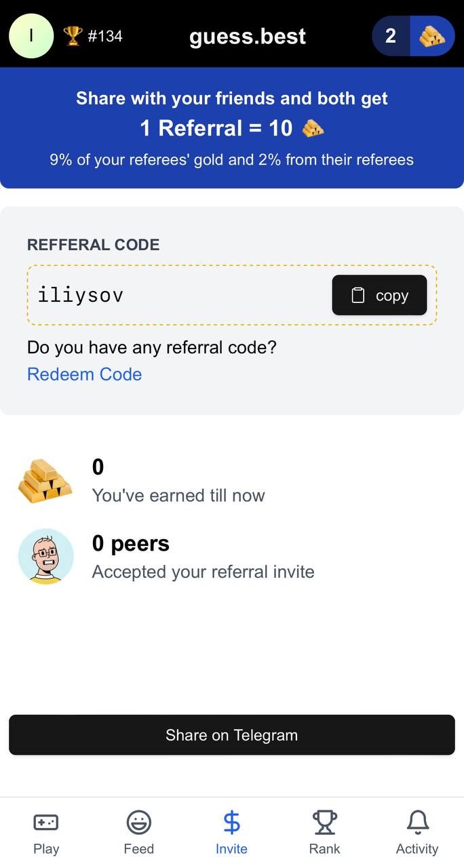Tap the guess.best title in the header
464x868 pixels.
click(248, 36)
